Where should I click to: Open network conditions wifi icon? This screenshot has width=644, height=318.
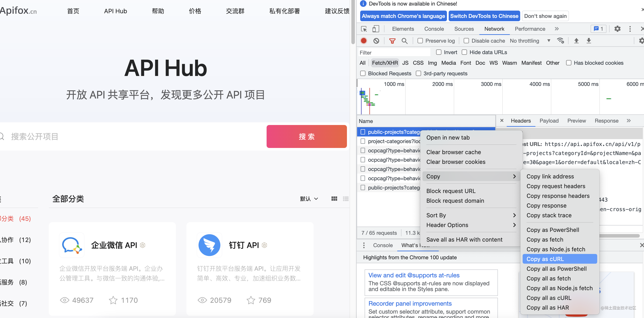pos(560,41)
